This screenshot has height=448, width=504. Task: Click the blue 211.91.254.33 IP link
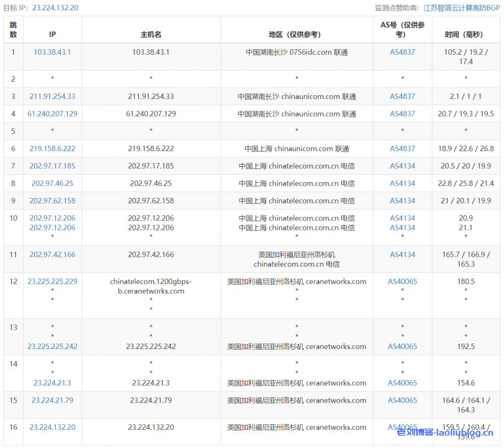tap(52, 96)
